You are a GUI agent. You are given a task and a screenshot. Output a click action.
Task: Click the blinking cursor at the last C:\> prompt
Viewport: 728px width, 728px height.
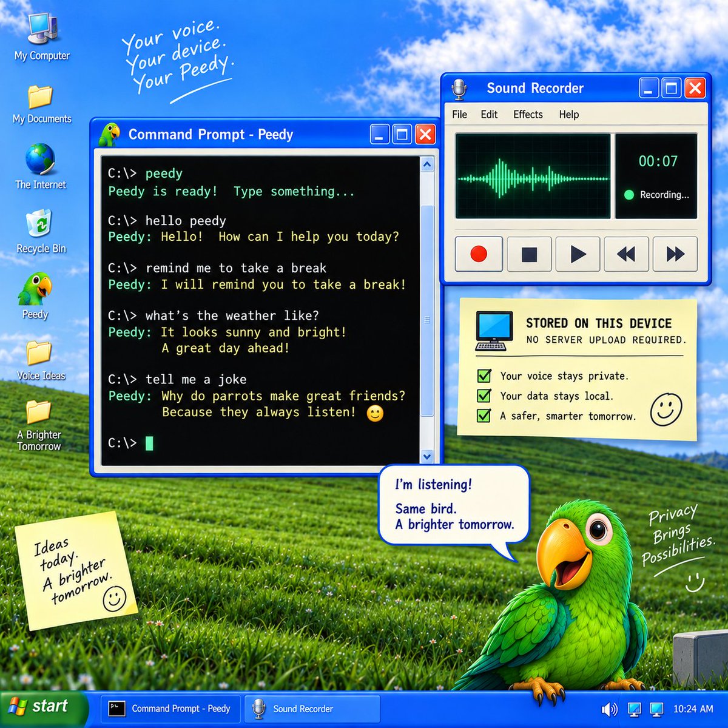[x=149, y=443]
